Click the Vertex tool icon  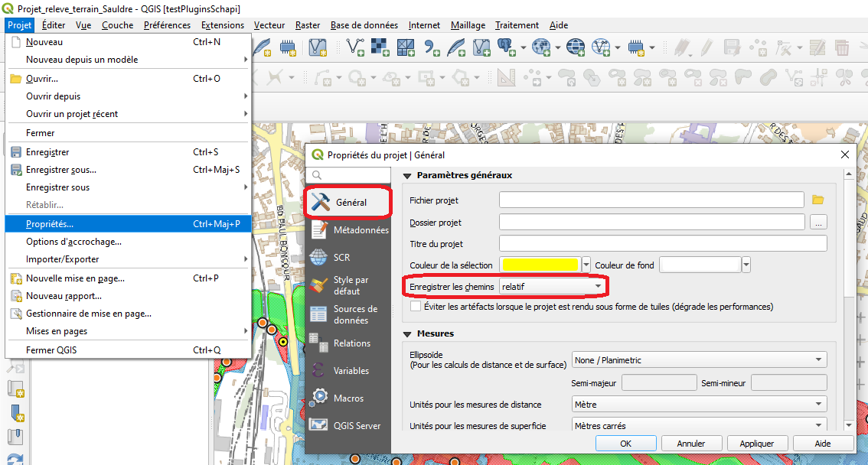783,47
